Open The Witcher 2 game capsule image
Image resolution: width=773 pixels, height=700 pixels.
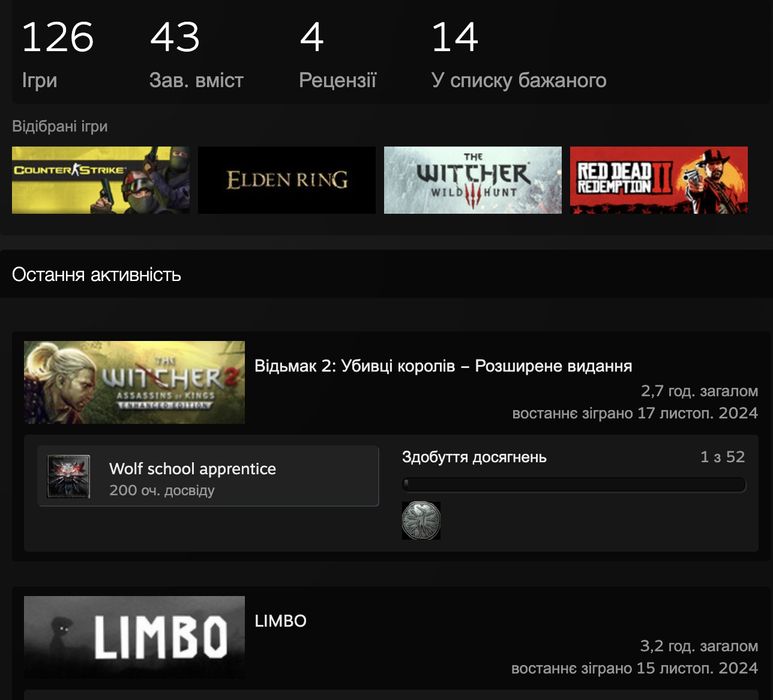(134, 382)
